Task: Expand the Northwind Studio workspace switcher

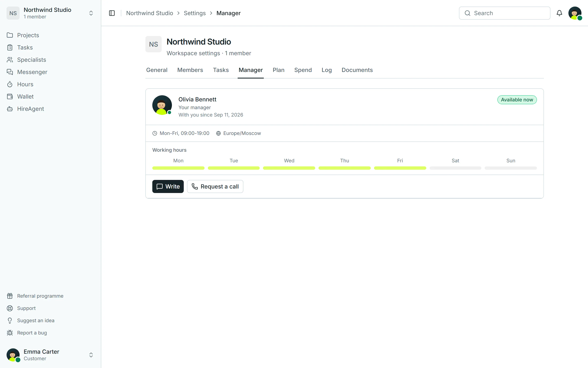Action: [x=91, y=13]
